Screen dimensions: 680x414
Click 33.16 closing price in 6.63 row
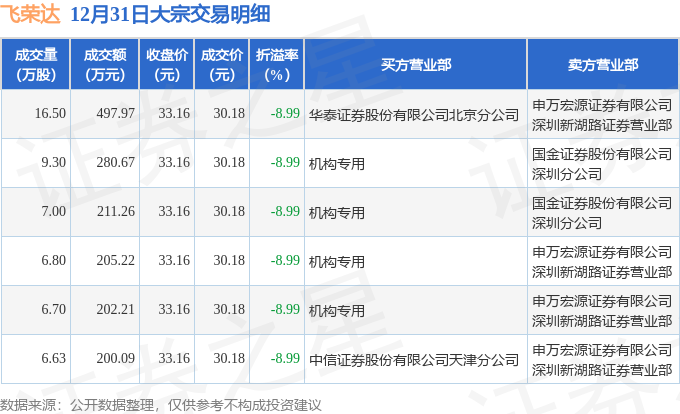tap(174, 359)
